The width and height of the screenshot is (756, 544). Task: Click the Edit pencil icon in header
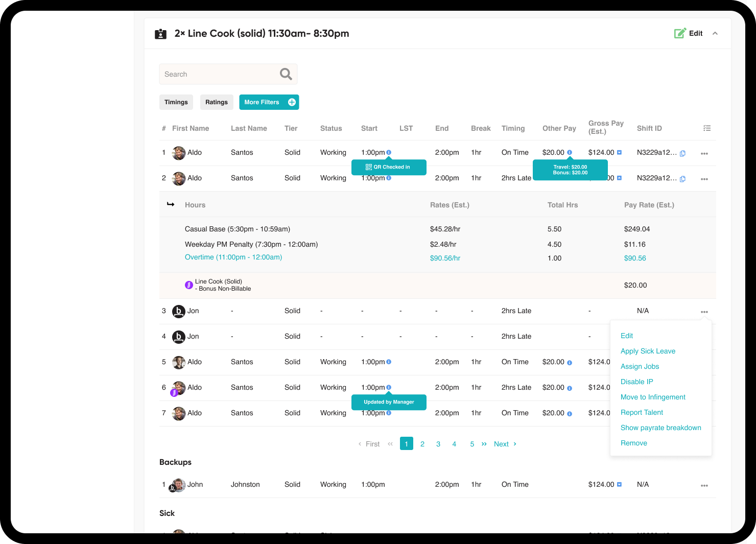tap(680, 33)
